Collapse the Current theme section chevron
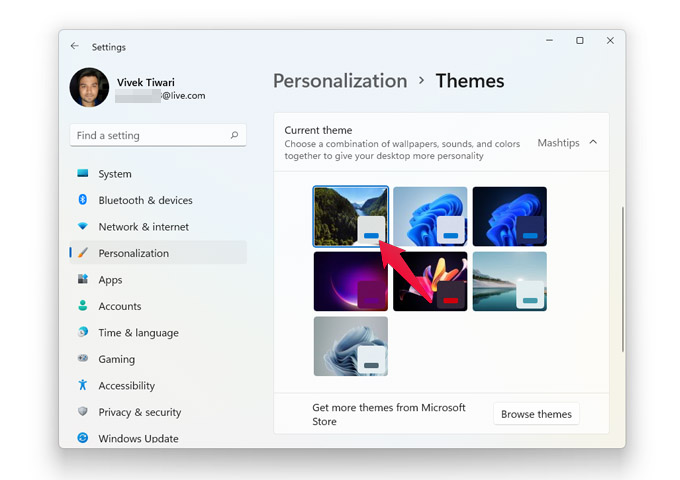The width and height of the screenshot is (680, 480). click(x=593, y=142)
